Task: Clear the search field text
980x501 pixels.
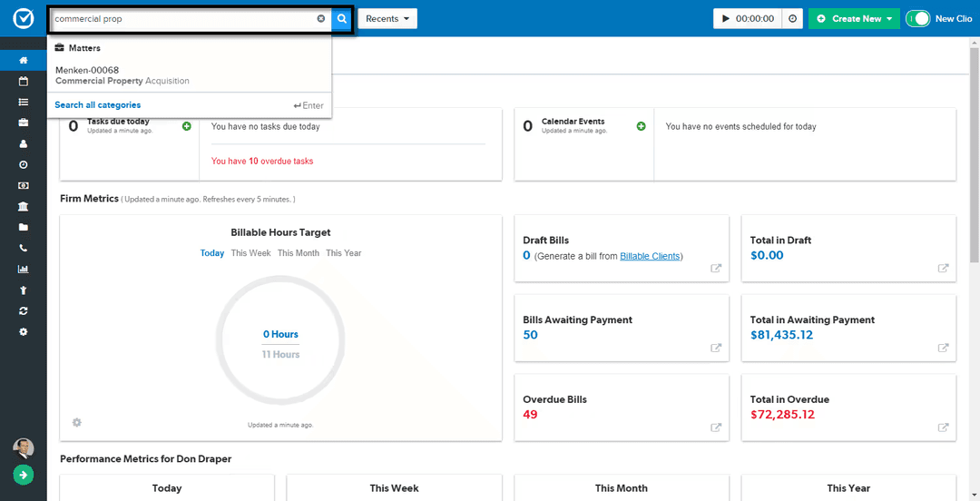Action: point(321,19)
